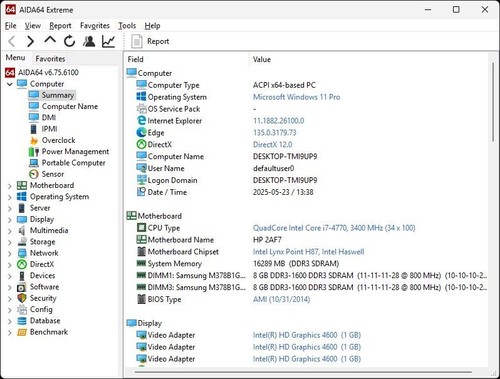This screenshot has height=379, width=500.
Task: Open the Tools menu
Action: tap(127, 26)
